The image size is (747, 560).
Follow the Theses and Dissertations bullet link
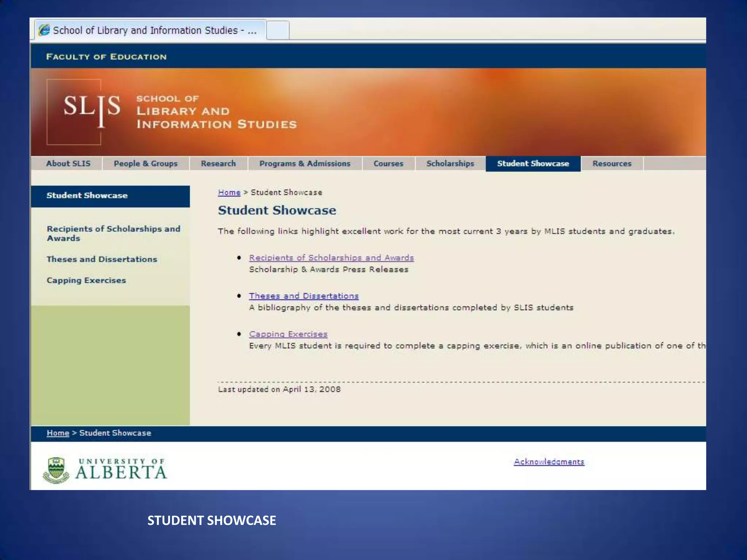pos(304,296)
